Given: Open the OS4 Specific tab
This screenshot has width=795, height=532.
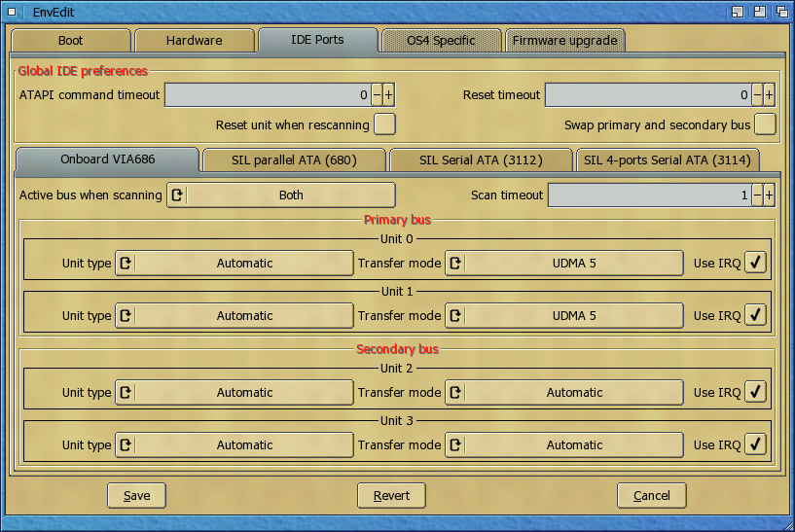Looking at the screenshot, I should tap(441, 41).
